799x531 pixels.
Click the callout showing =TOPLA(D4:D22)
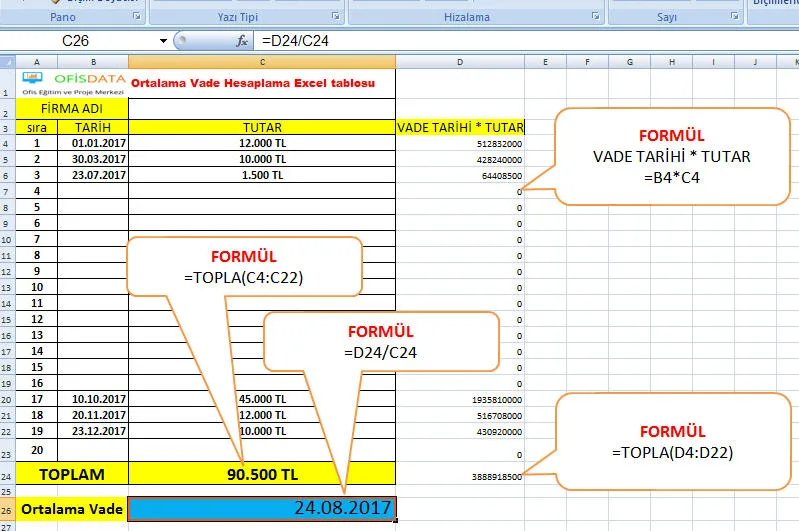672,442
